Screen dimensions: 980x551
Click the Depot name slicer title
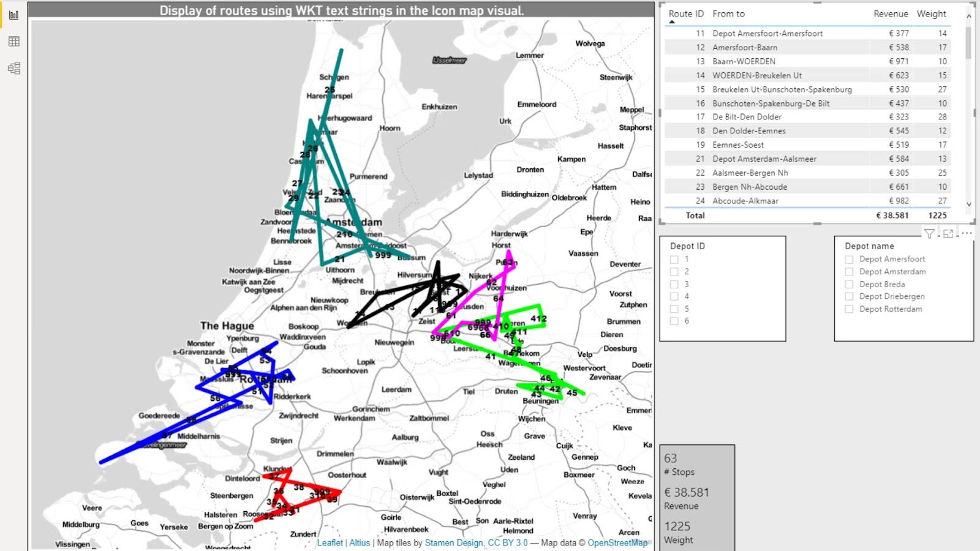tap(869, 246)
